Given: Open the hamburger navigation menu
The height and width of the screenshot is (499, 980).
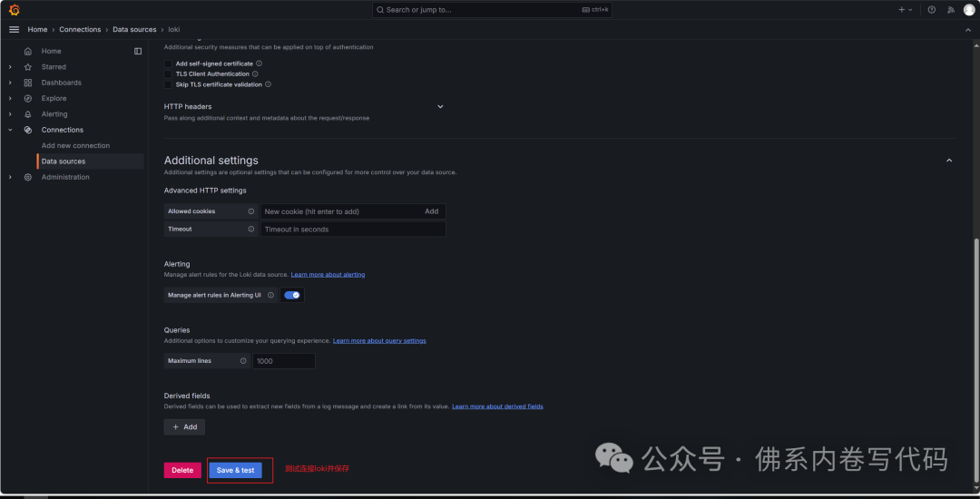Looking at the screenshot, I should coord(14,29).
